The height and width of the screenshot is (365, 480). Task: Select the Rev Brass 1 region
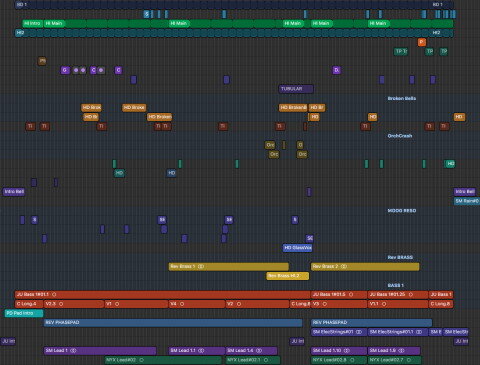[229, 267]
